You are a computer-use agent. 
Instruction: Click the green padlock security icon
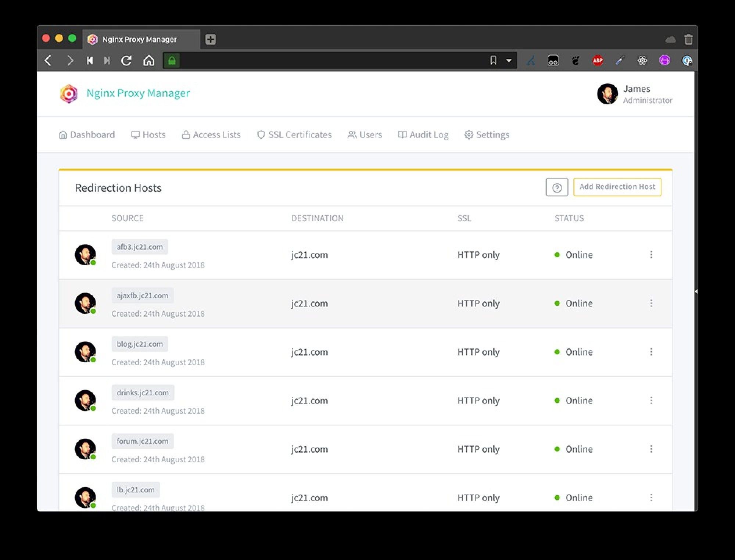172,61
